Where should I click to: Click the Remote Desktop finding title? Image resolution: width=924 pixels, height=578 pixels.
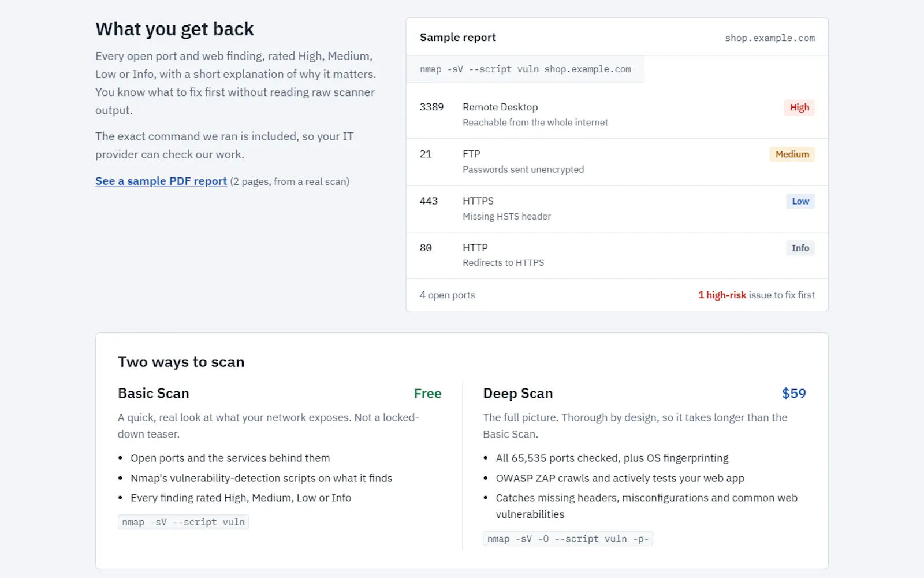tap(500, 107)
